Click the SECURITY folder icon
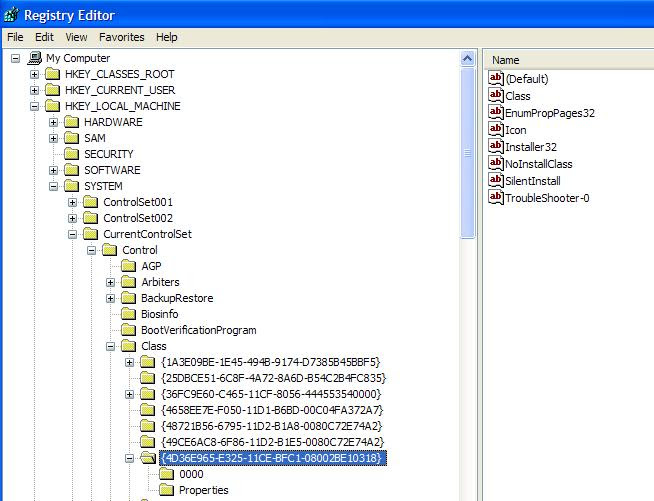This screenshot has height=501, width=654. pyautogui.click(x=71, y=154)
